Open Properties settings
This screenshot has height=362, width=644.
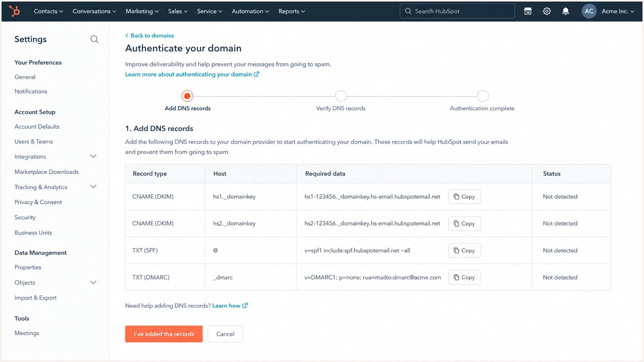(28, 267)
